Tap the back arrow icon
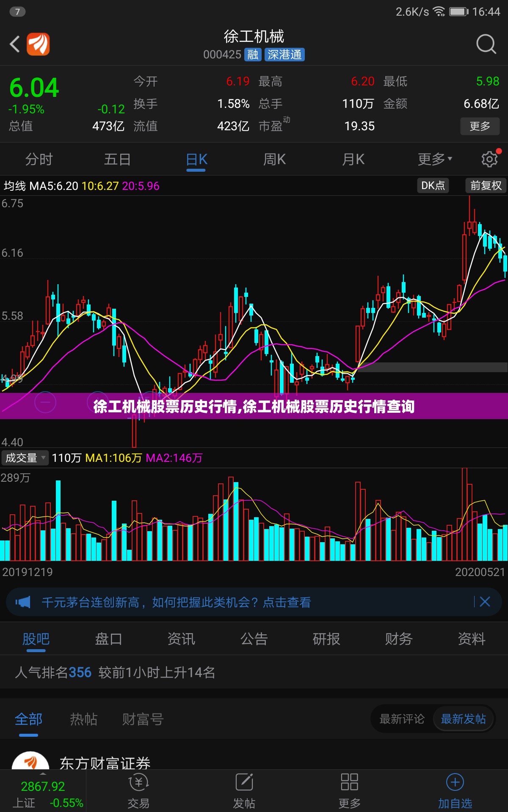This screenshot has height=812, width=508. click(x=15, y=44)
